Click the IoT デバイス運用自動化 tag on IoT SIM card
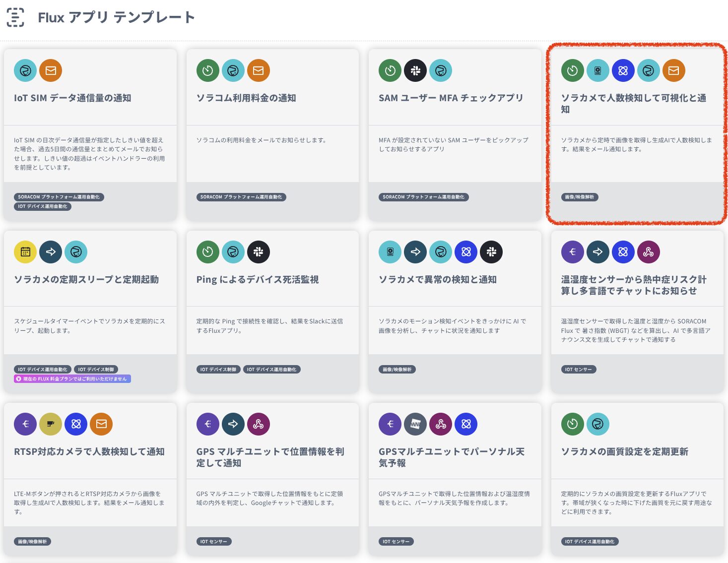The width and height of the screenshot is (728, 563). pos(43,206)
